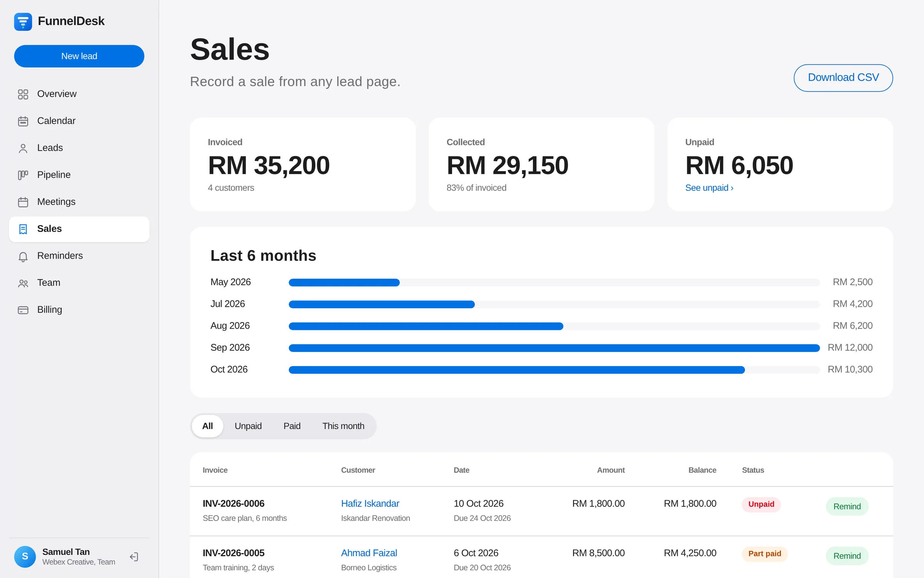Click the FunnelDesk logo icon
This screenshot has height=578, width=924.
pos(23,21)
